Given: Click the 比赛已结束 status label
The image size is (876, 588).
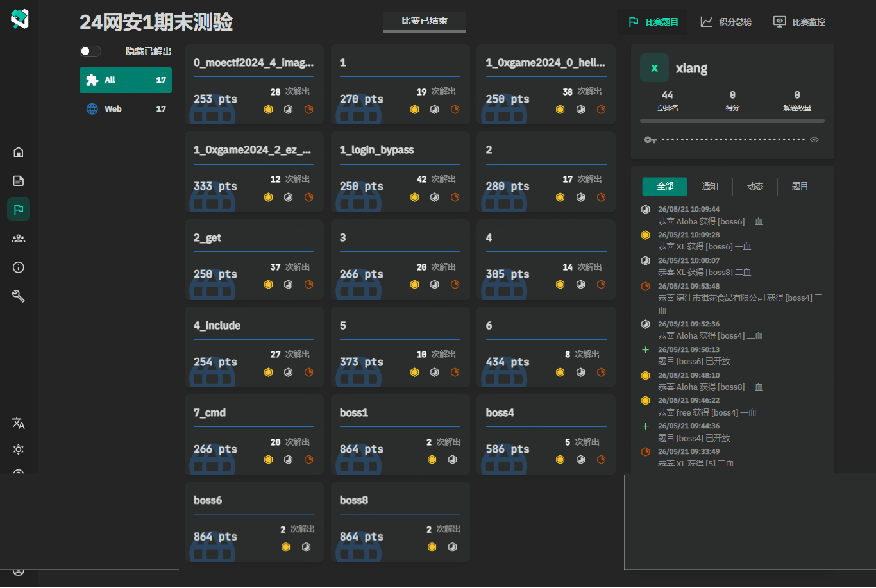Looking at the screenshot, I should [x=425, y=21].
